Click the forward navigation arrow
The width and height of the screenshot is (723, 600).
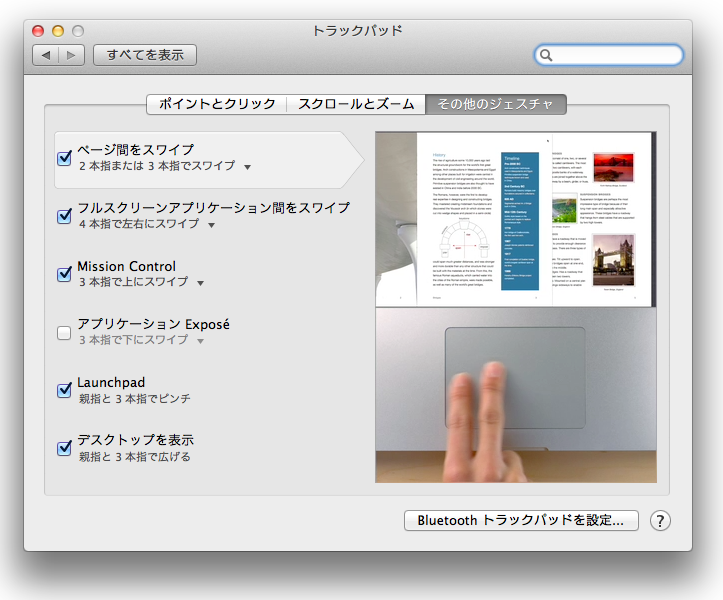pyautogui.click(x=71, y=55)
